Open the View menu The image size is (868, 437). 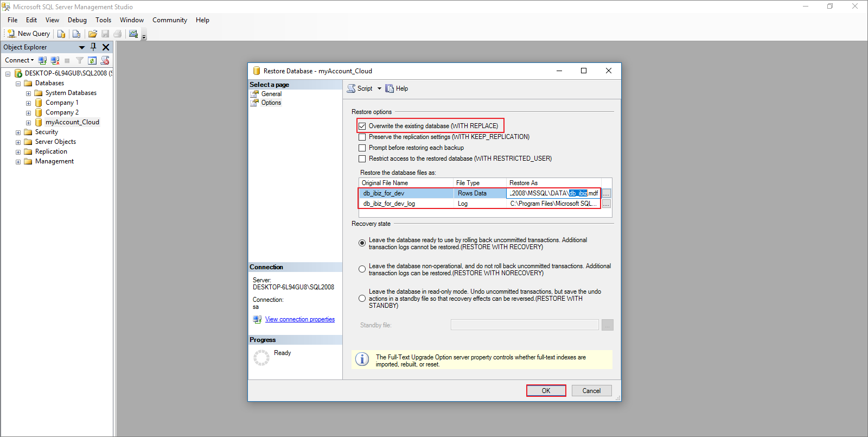[52, 20]
